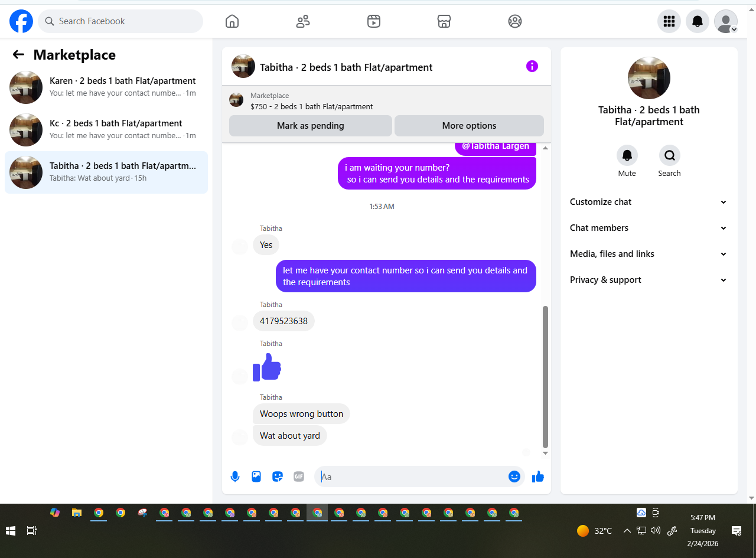756x558 pixels.
Task: Click the Search magnifier in the chat details panel
Action: tap(670, 155)
